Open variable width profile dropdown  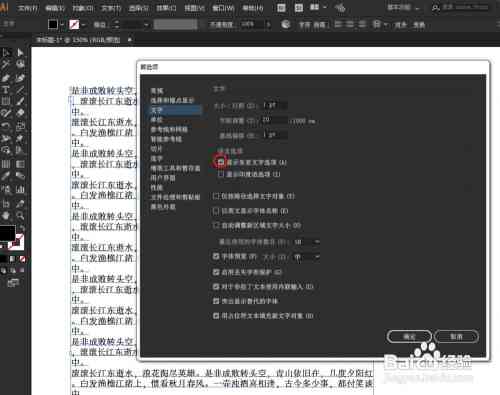[175, 24]
